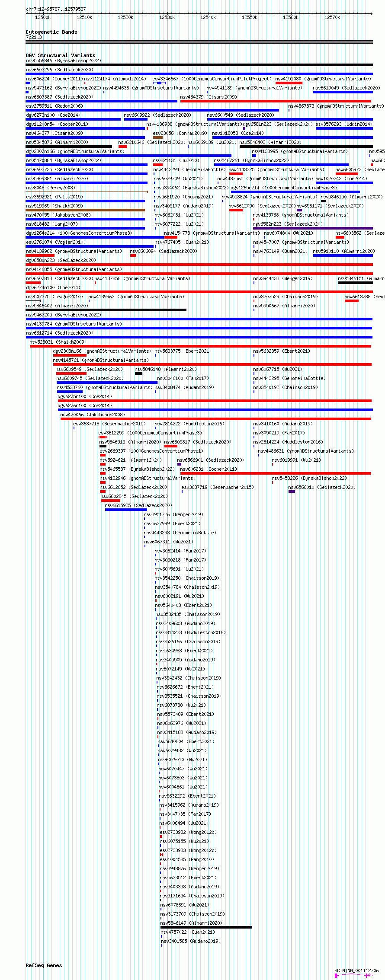Screen dimensions: 385x980
Task: Open variant dgv6276n100 (Coe2014)
Action: (x=85, y=406)
